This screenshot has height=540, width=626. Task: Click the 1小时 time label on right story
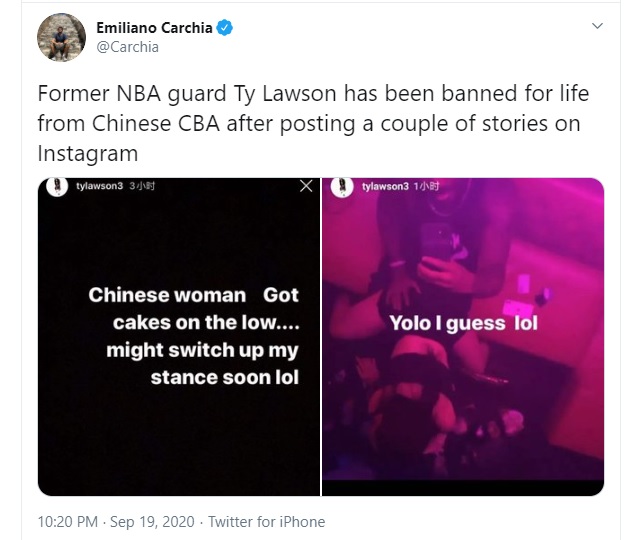(x=427, y=186)
